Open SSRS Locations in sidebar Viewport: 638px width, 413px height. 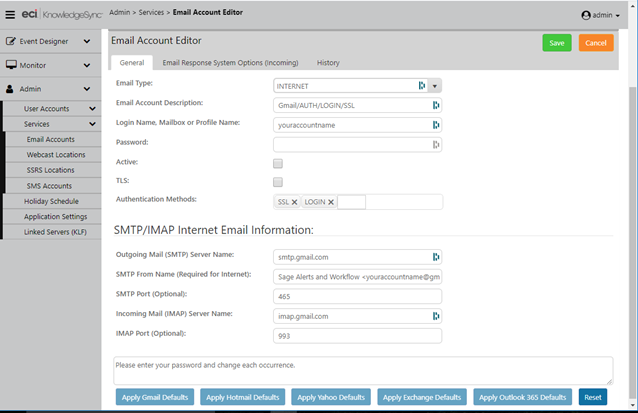pos(50,170)
